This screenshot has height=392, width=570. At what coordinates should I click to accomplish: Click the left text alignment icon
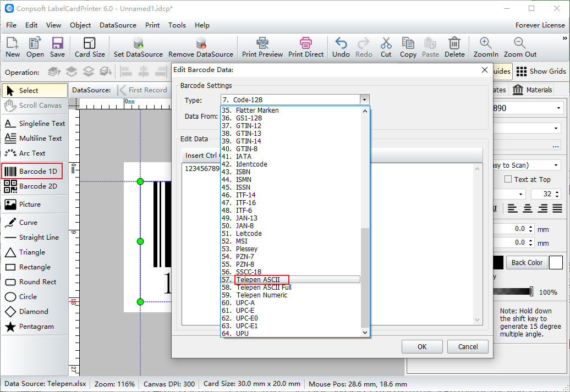pos(513,208)
